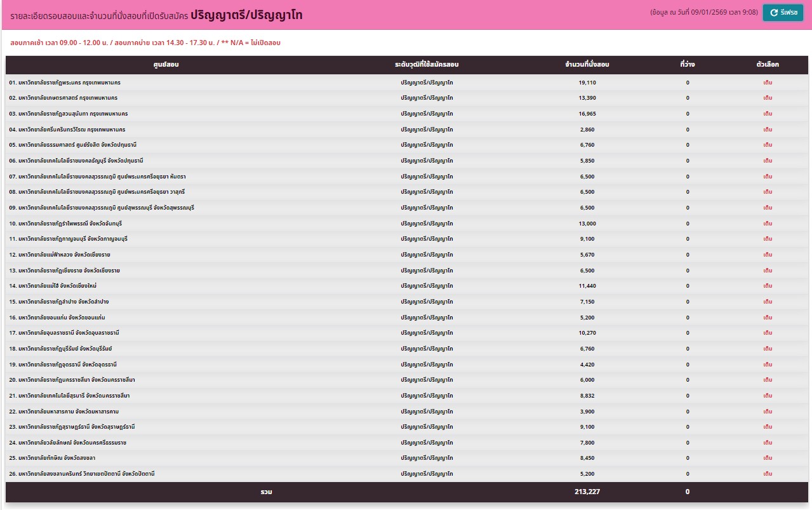The width and height of the screenshot is (812, 510).
Task: Select exam center 22 มหาวิทยาลัยมหาสารคาม
Action: (63, 412)
